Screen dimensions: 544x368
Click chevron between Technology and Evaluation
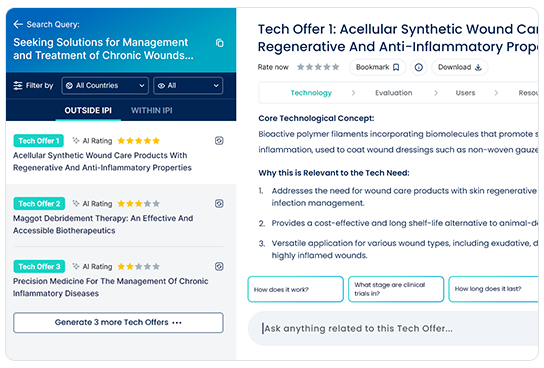click(x=353, y=93)
